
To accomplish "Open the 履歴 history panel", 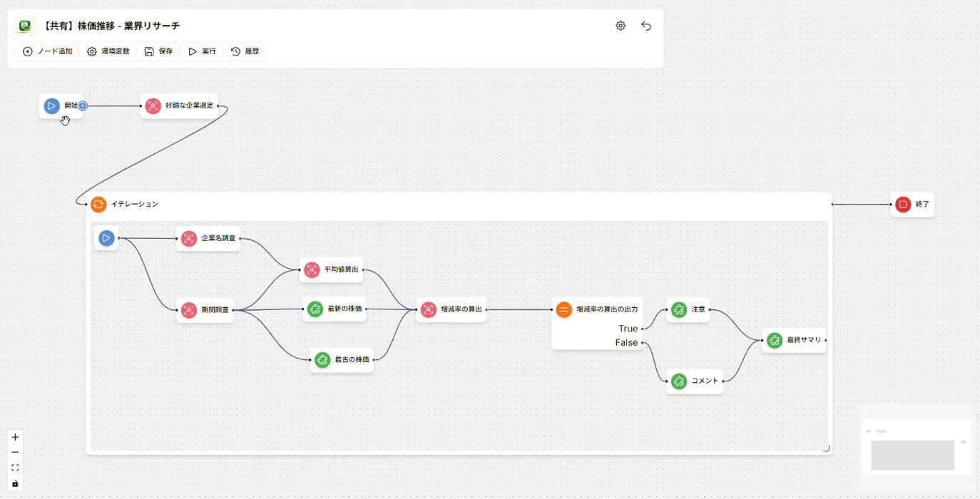I will tap(245, 51).
